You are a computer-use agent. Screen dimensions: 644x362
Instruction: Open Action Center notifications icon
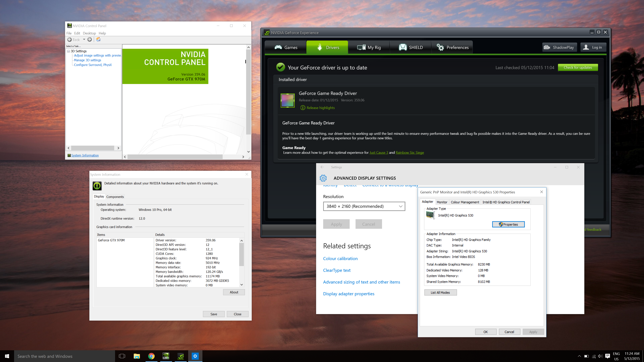607,356
